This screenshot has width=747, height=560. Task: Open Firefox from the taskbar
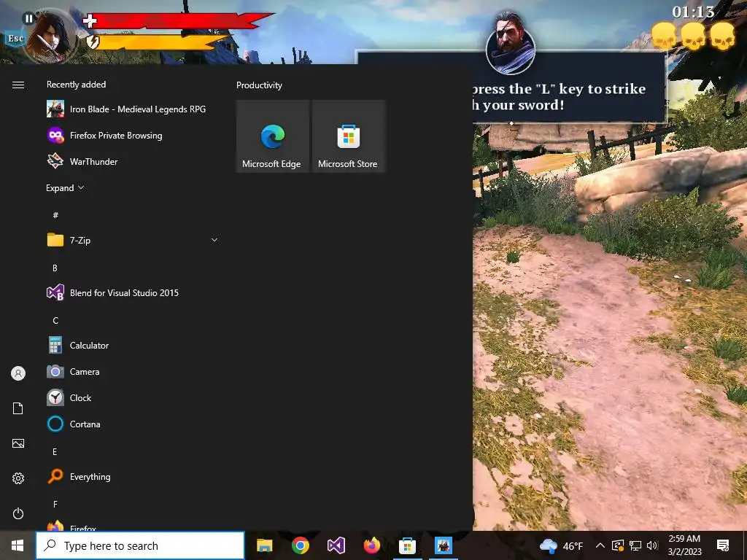(371, 545)
